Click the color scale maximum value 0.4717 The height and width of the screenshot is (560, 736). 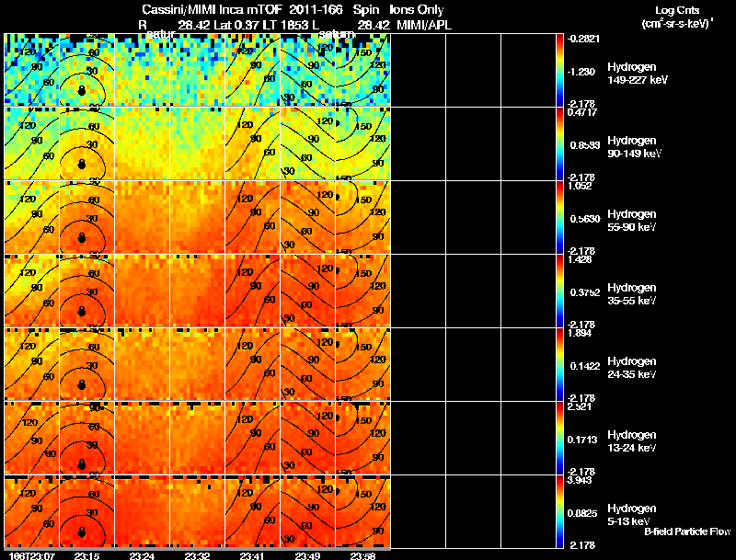(x=582, y=112)
